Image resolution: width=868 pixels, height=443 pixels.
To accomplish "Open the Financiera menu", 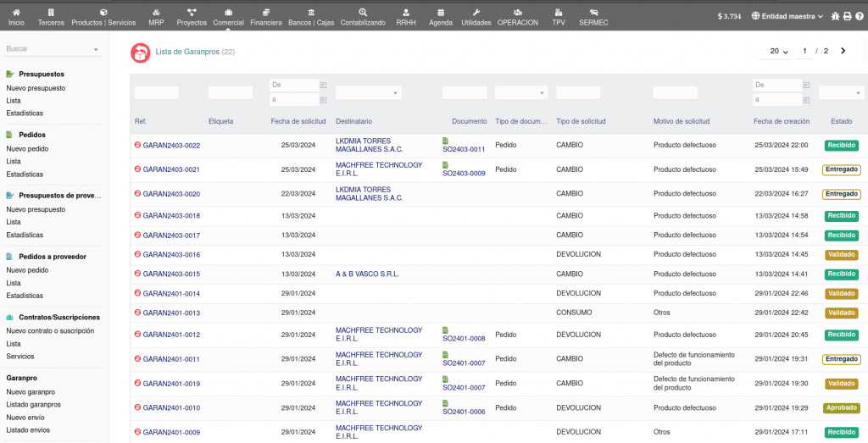I will pos(266,17).
